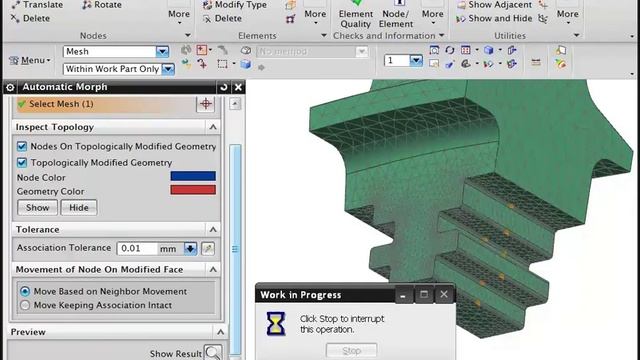Click the Show Adjacent tool
This screenshot has width=640, height=360.
click(494, 5)
